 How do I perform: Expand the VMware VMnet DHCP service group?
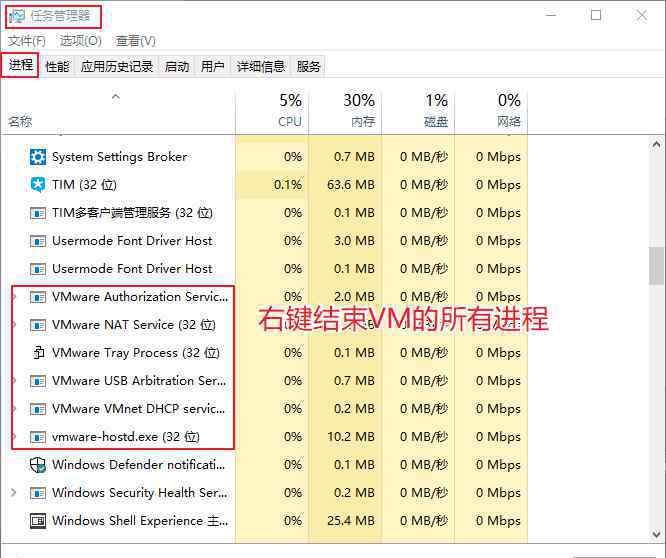click(x=15, y=409)
